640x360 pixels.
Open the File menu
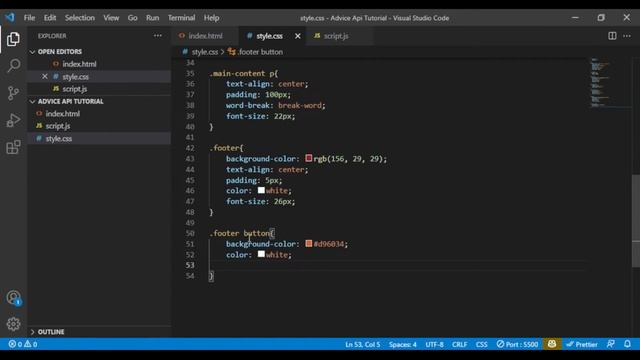(x=29, y=18)
